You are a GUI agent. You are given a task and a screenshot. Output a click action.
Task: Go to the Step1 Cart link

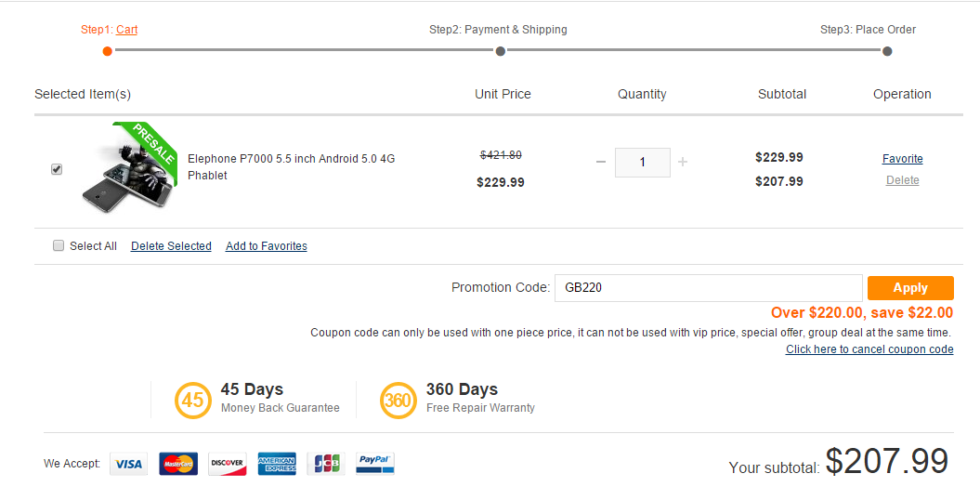click(x=126, y=30)
